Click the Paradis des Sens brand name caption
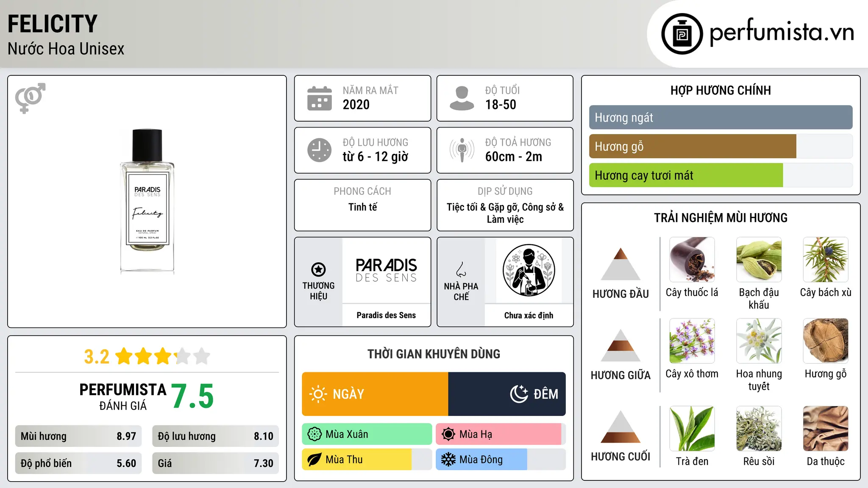The height and width of the screenshot is (488, 868). click(386, 315)
